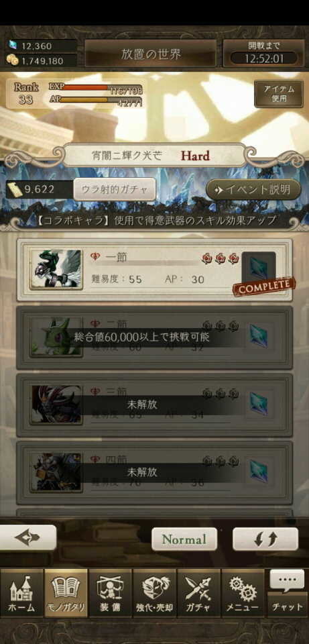This screenshot has width=309, height=644.
Task: Toggle list order with swap arrows button
Action: point(265,539)
